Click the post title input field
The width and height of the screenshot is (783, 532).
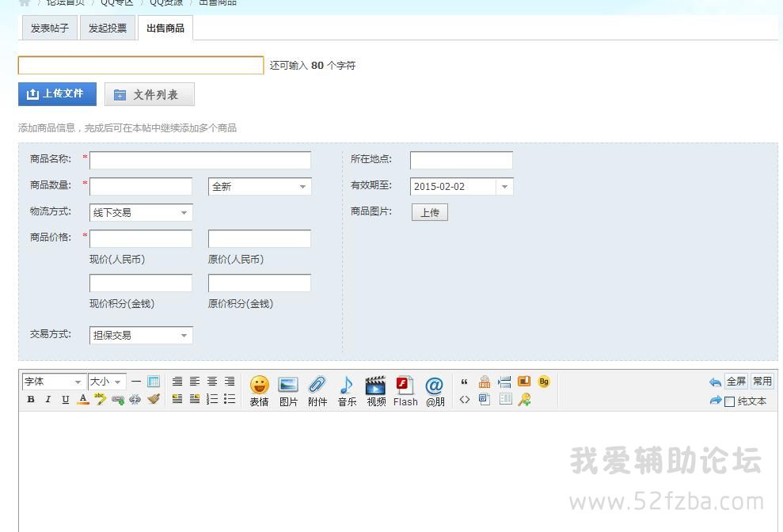pos(141,66)
